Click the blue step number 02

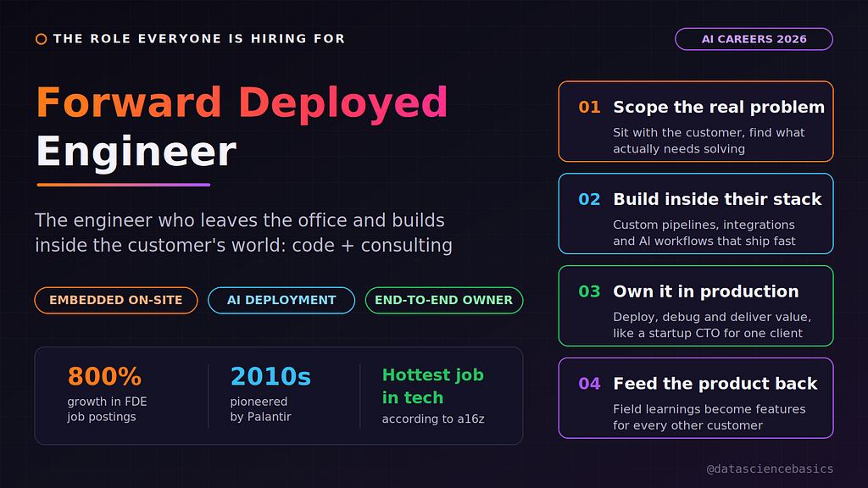click(x=590, y=199)
